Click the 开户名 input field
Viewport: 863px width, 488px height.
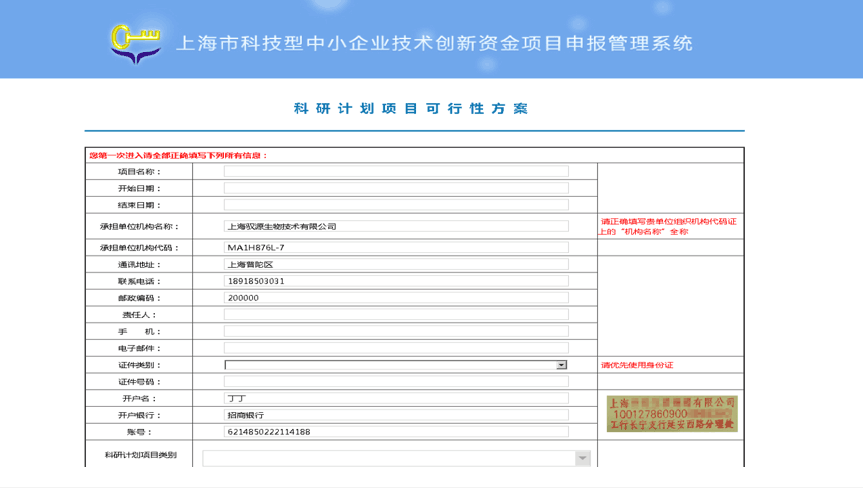(396, 398)
